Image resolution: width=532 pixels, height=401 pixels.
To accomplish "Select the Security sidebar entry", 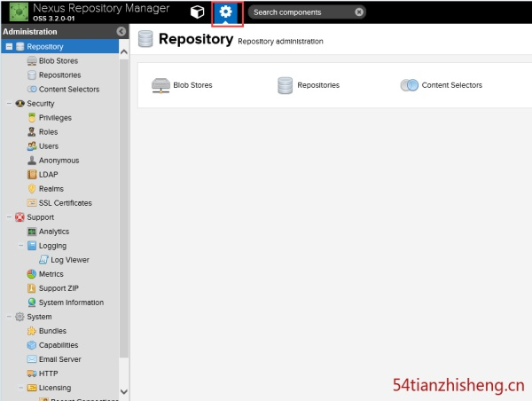I will coord(41,104).
